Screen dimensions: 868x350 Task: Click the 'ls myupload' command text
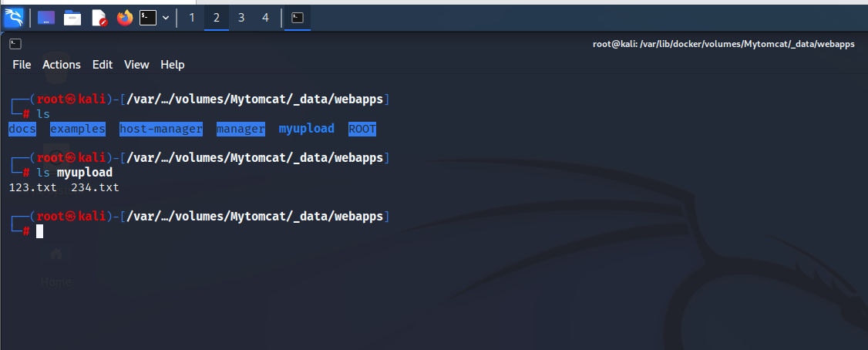coord(74,173)
